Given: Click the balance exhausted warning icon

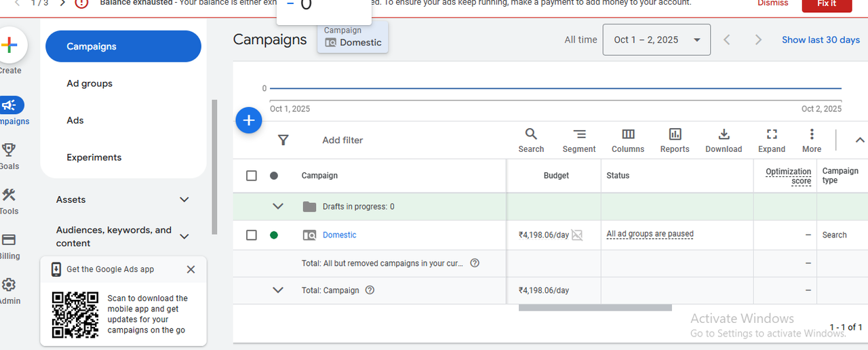Looking at the screenshot, I should (x=81, y=3).
